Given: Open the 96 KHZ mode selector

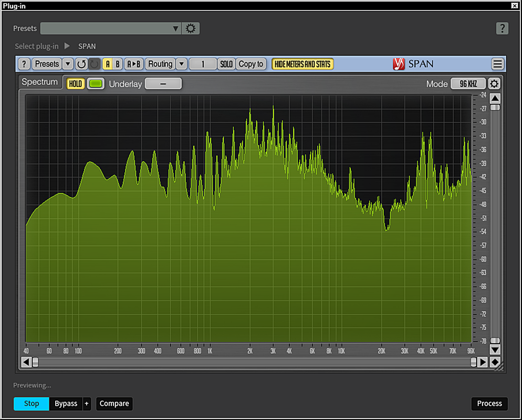Looking at the screenshot, I should [468, 83].
